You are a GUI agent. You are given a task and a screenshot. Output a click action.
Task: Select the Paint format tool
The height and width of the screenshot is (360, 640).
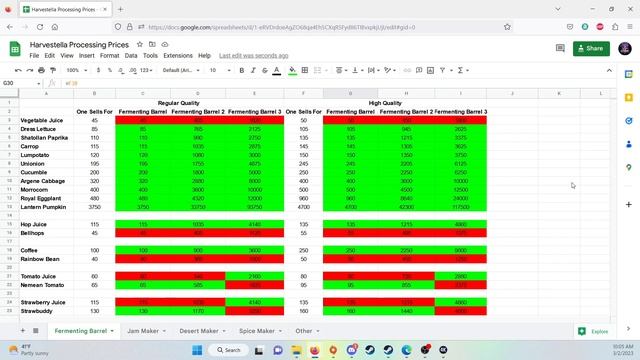click(53, 71)
